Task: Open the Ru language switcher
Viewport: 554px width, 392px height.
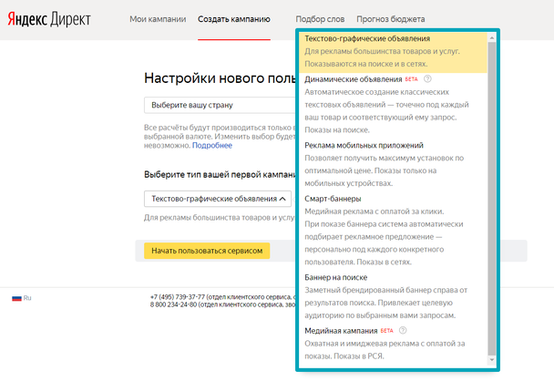Action: pyautogui.click(x=22, y=298)
